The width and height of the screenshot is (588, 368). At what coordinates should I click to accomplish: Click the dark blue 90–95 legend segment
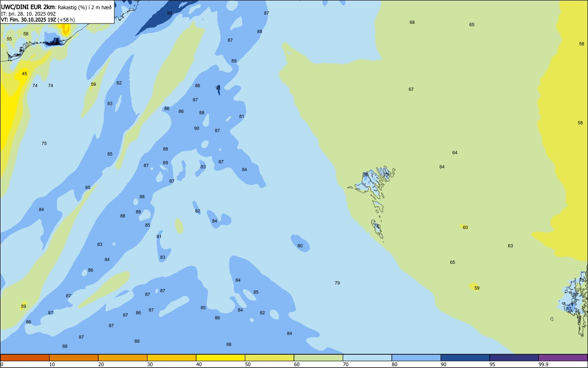(465, 357)
